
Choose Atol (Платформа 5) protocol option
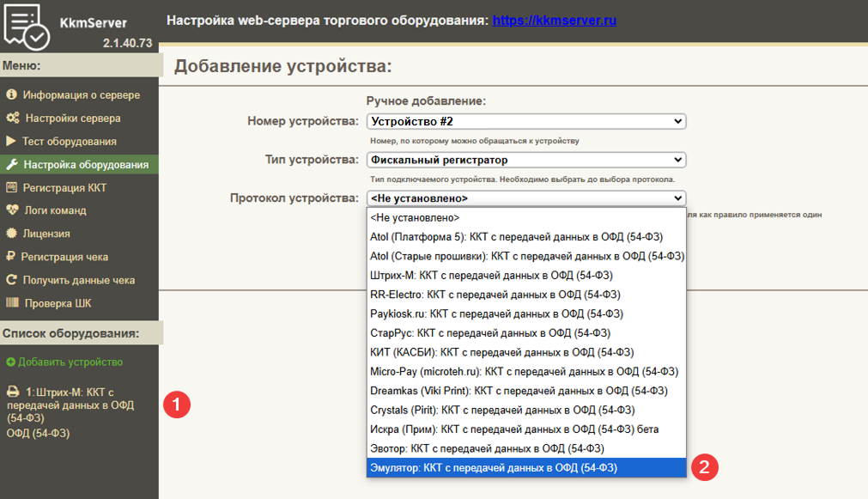pos(526,237)
